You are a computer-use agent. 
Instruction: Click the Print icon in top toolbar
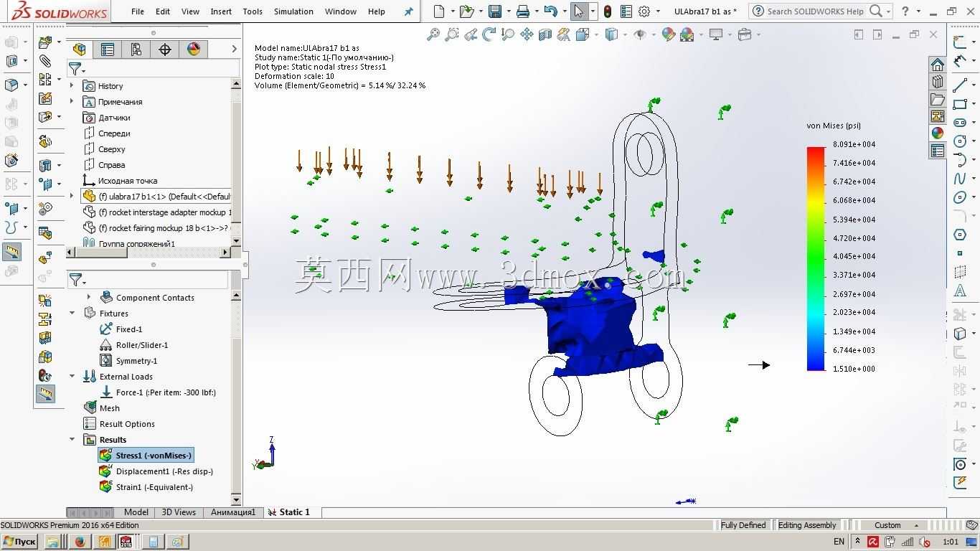[x=523, y=11]
